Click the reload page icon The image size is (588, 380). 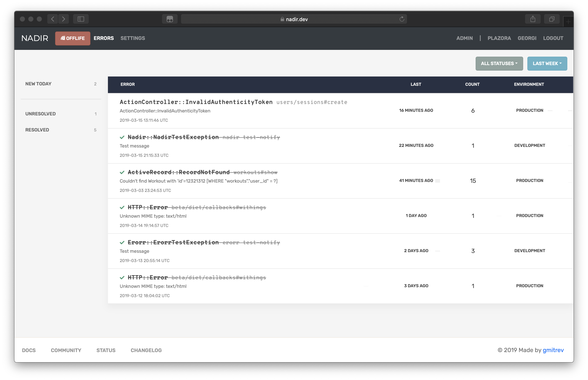(x=402, y=19)
